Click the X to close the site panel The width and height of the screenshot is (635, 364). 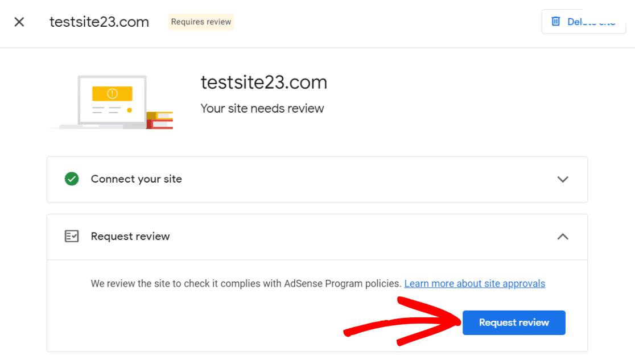click(x=19, y=22)
